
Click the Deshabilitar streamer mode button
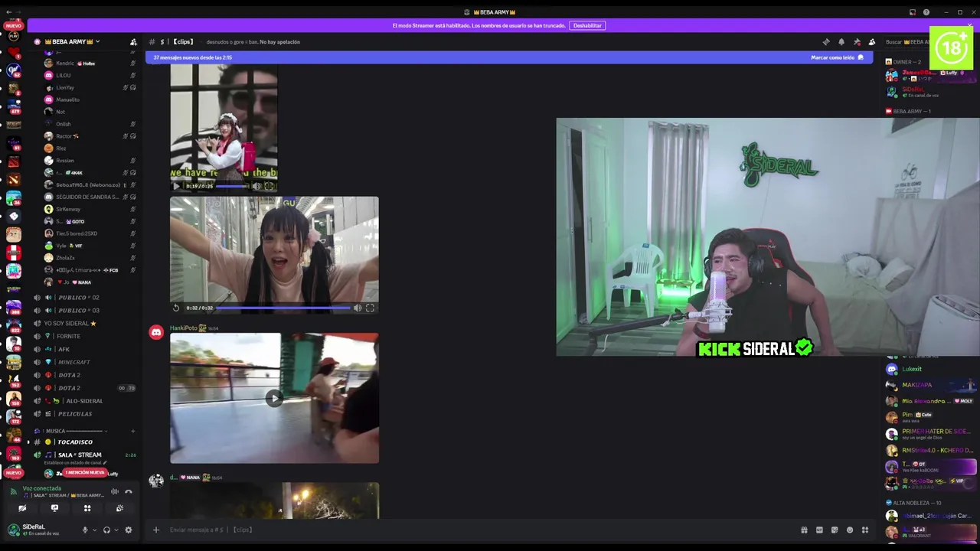587,25
